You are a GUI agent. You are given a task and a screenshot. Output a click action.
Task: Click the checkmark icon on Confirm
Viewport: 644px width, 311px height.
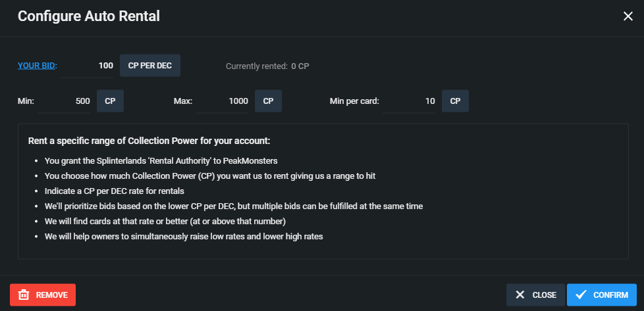(581, 295)
